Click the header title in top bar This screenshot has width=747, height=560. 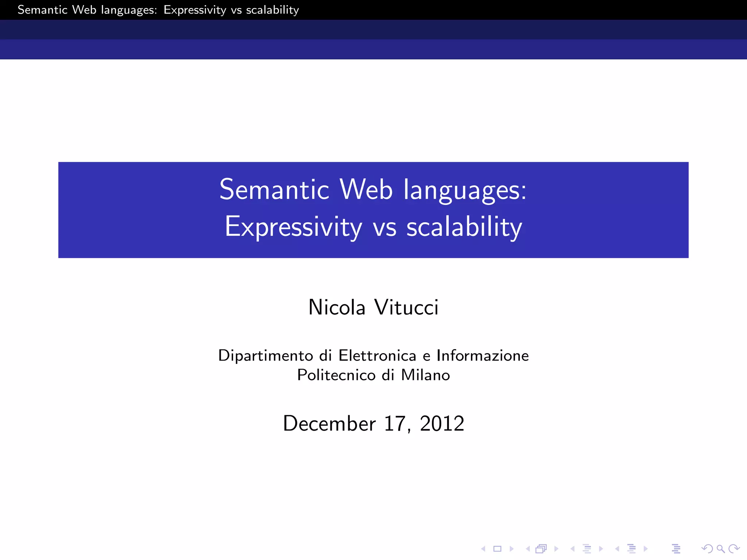click(158, 10)
